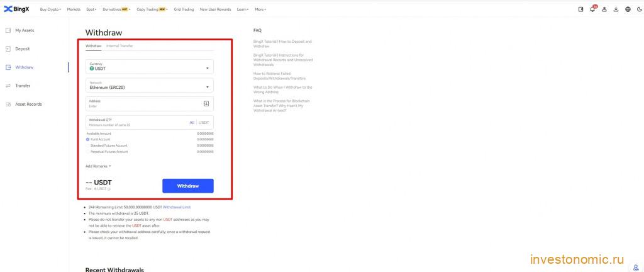Click All to withdraw full amount

192,122
